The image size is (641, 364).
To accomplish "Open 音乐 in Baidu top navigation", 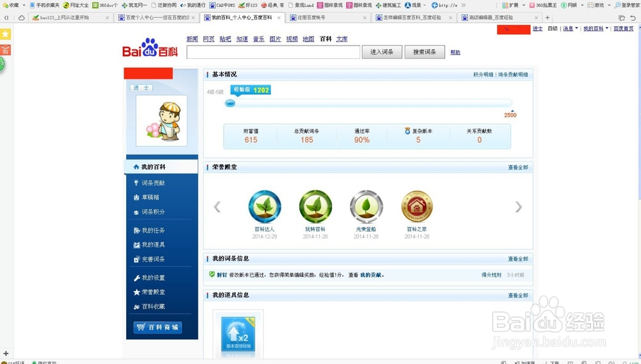I will pos(258,39).
